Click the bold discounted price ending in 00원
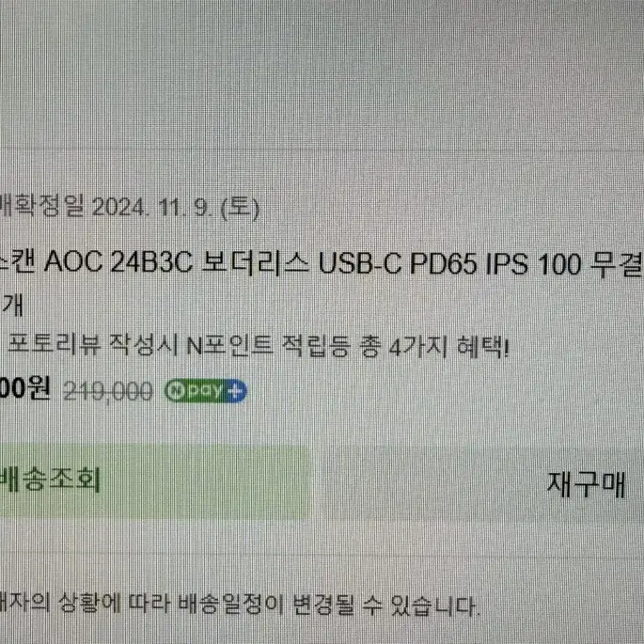644x644 pixels. [x=24, y=388]
